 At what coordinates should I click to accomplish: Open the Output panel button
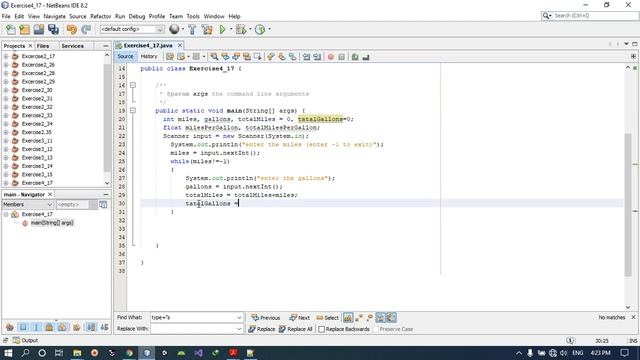(x=25, y=340)
